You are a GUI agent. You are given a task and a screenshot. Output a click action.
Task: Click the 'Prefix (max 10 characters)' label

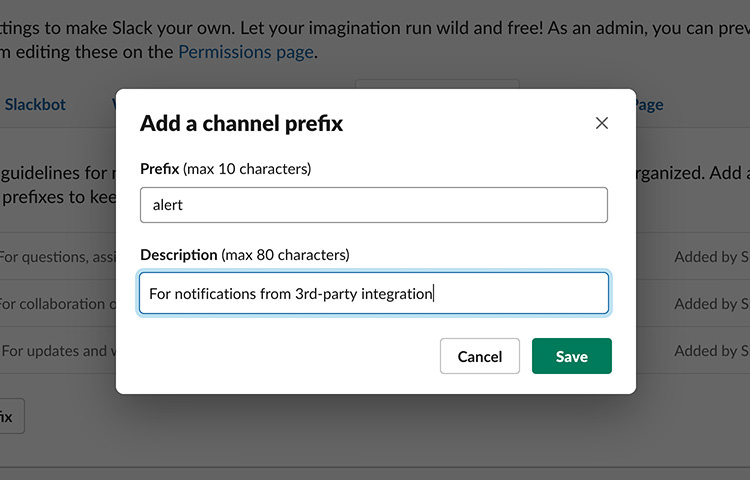click(x=226, y=169)
